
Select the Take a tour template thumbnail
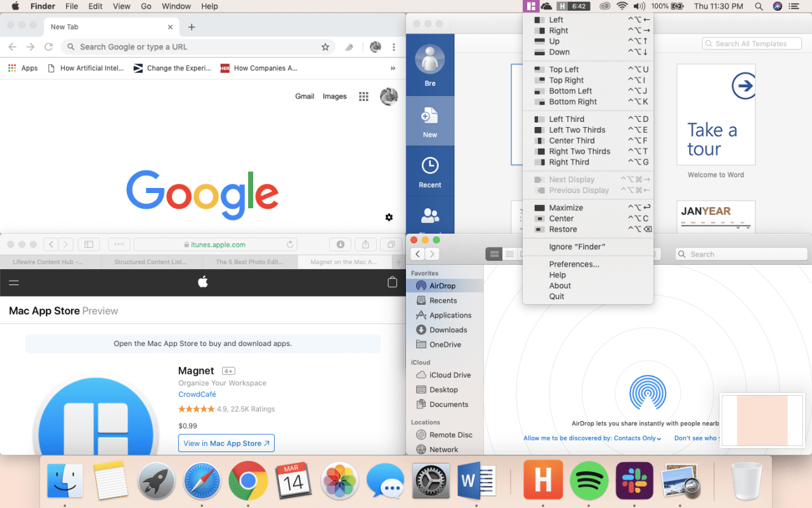pyautogui.click(x=716, y=114)
